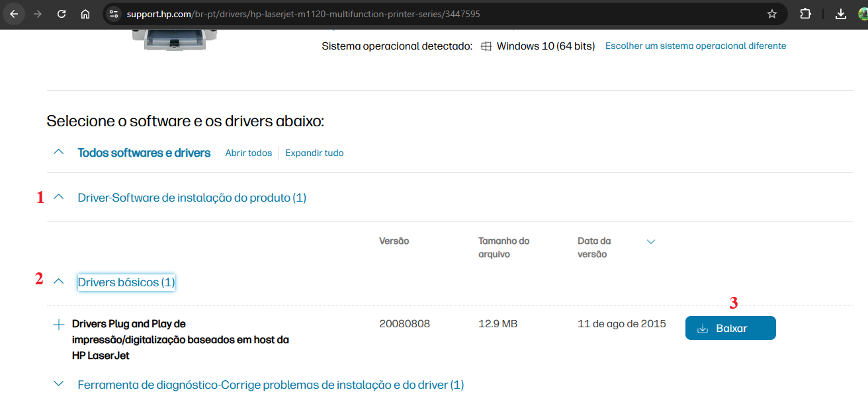
Task: Click the address bar URL
Action: (302, 14)
